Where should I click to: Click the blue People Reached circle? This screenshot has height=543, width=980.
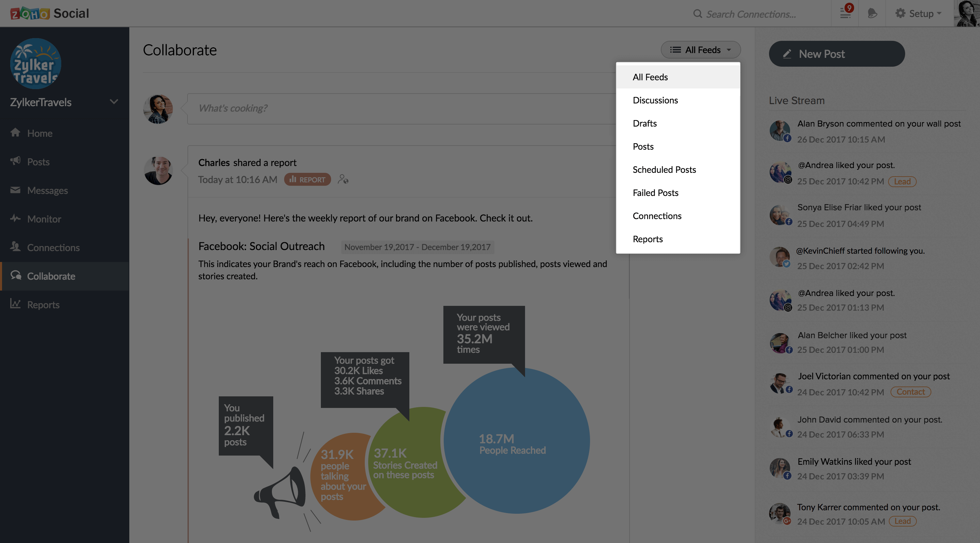click(x=516, y=440)
